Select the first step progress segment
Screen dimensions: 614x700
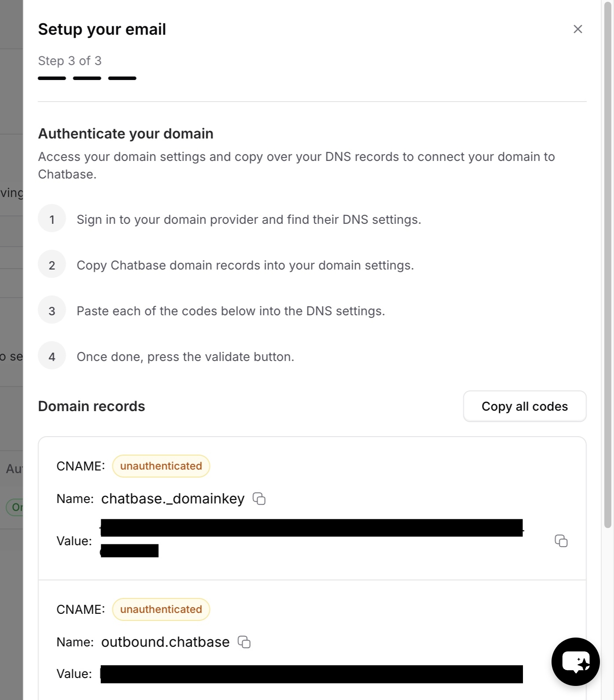(51, 78)
